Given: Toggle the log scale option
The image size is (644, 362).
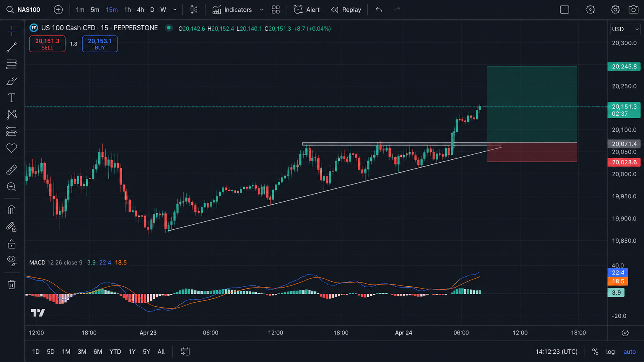Looking at the screenshot, I should click(x=610, y=352).
